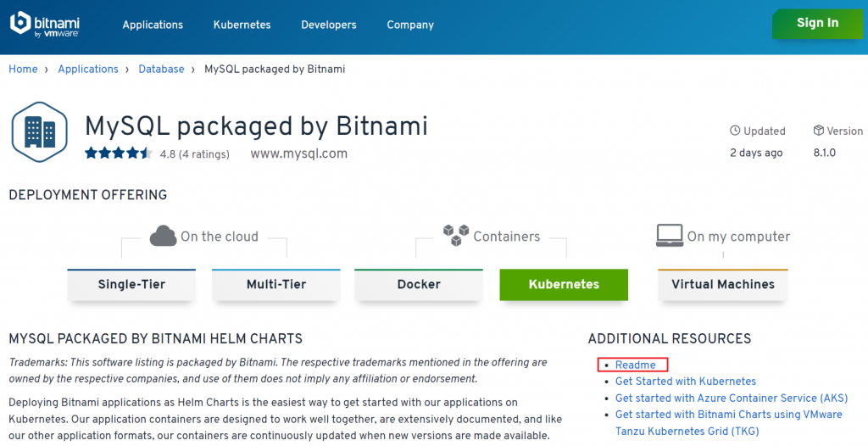Open the Company menu
The height and width of the screenshot is (446, 868).
click(410, 25)
